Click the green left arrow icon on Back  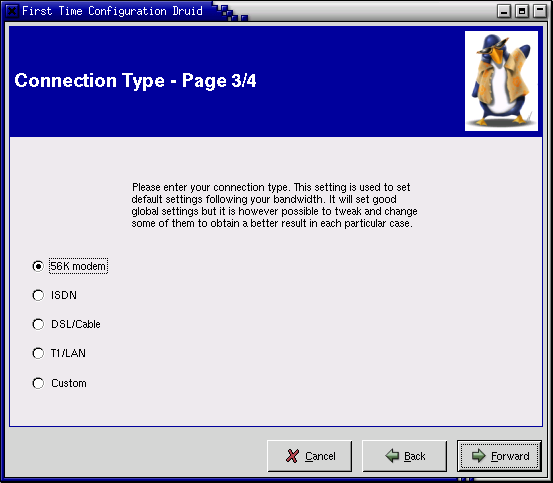pyautogui.click(x=392, y=456)
